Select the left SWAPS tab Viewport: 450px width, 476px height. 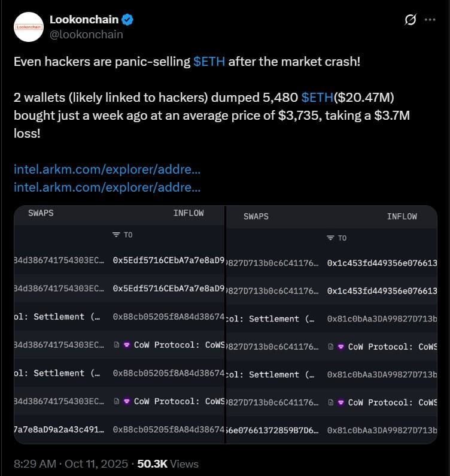[41, 213]
